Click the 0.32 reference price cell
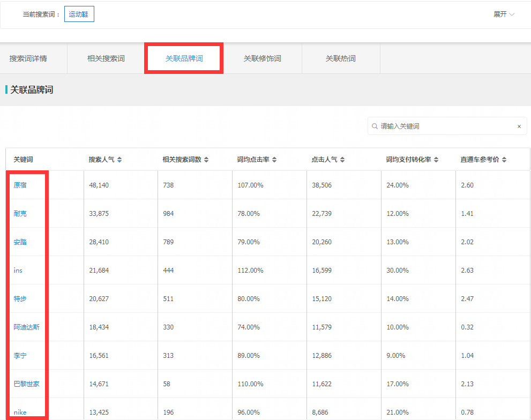The image size is (531, 420). tap(467, 327)
